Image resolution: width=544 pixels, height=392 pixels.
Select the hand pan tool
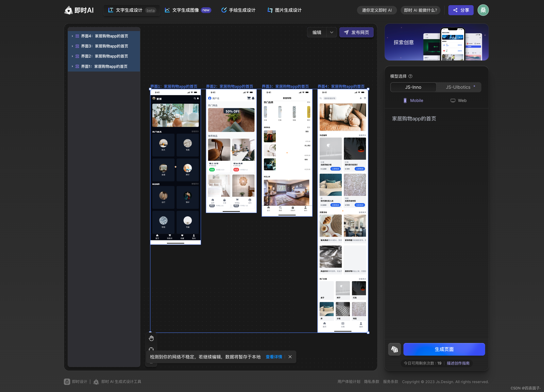pos(151,338)
